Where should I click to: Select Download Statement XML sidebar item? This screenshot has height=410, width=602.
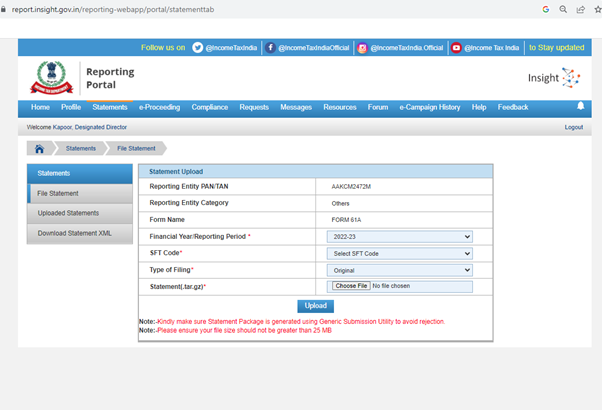click(73, 233)
